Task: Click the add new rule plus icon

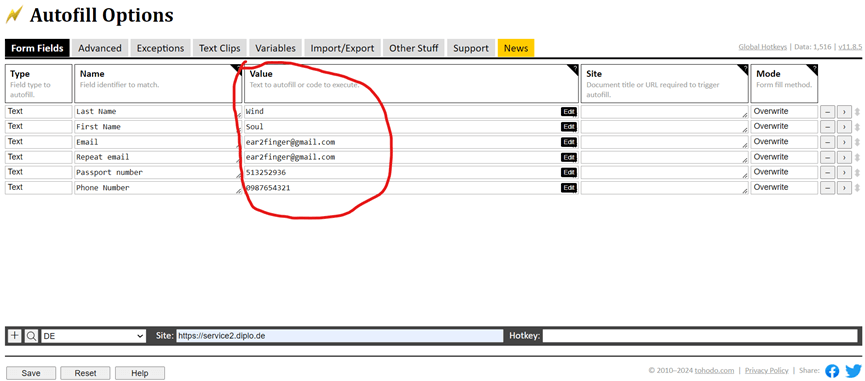Action: 15,336
